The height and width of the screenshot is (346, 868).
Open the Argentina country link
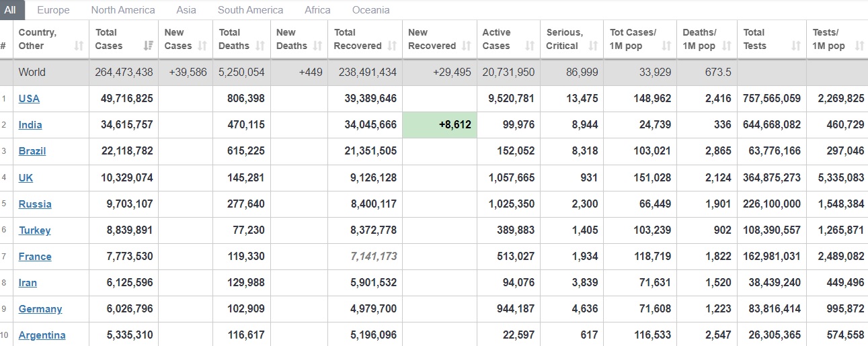pos(42,335)
